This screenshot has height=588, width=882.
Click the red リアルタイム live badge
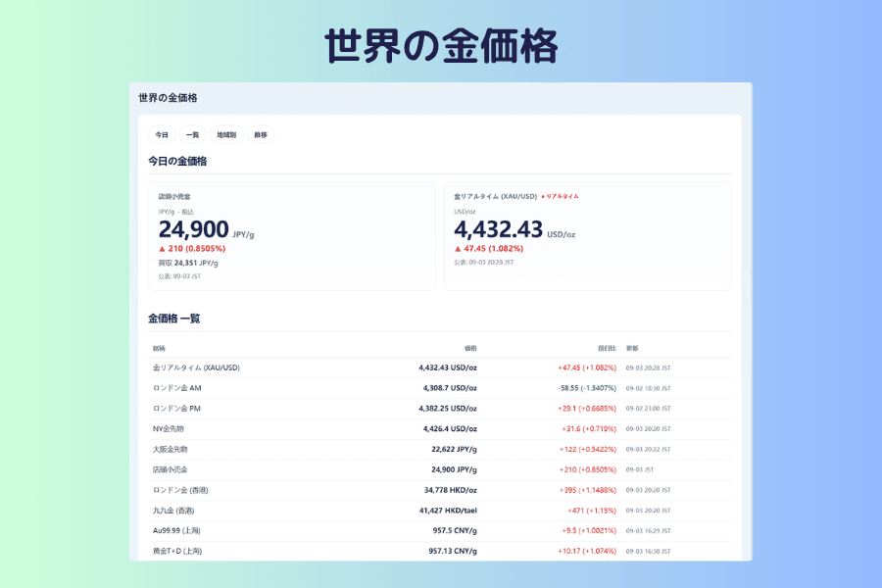pyautogui.click(x=560, y=196)
